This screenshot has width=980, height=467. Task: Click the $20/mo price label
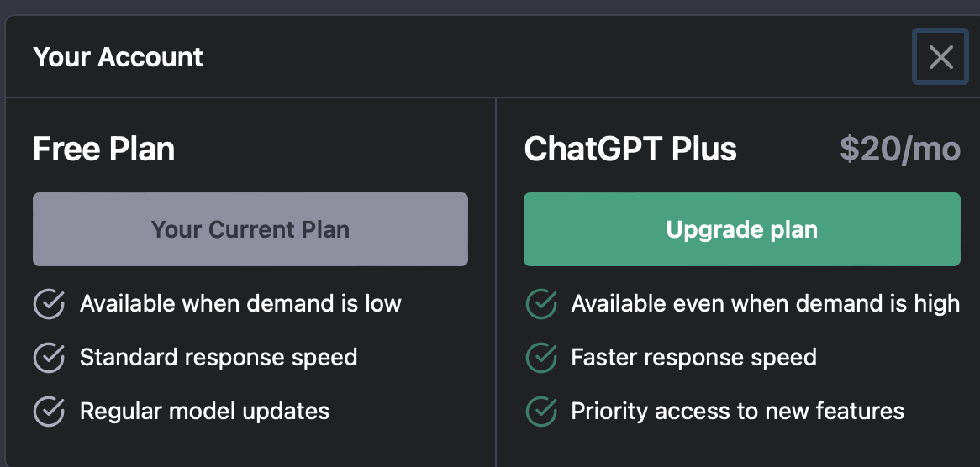pos(899,150)
